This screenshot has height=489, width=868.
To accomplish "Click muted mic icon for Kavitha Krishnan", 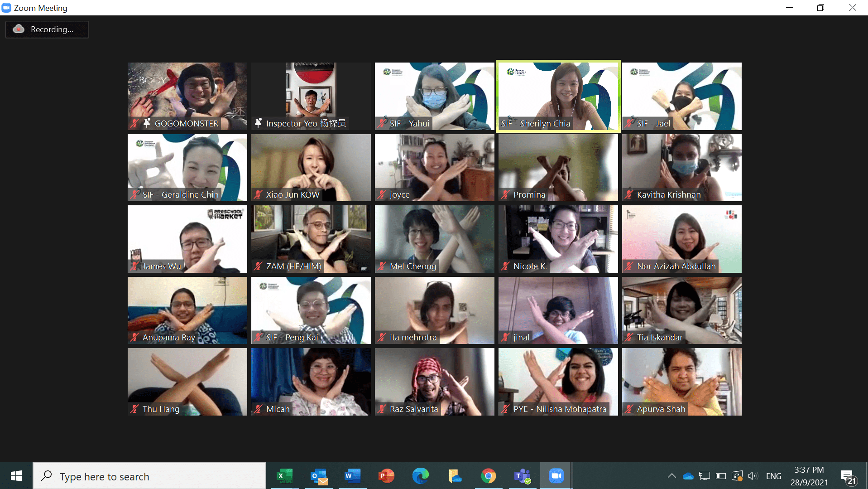I will coord(629,194).
